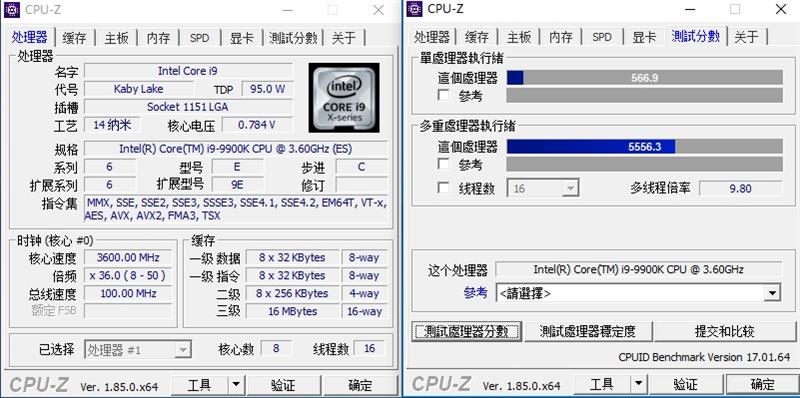Open 内存 tab in right window

[x=561, y=37]
